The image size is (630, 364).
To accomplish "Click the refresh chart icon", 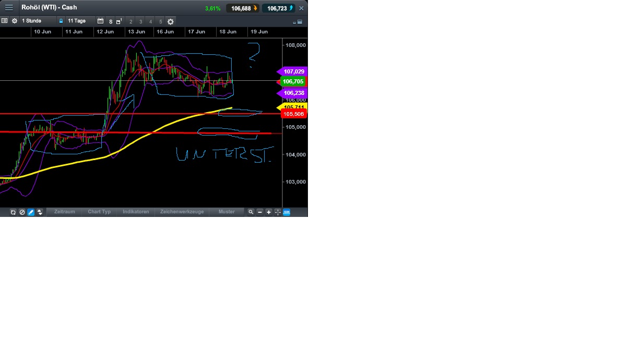I will click(13, 212).
